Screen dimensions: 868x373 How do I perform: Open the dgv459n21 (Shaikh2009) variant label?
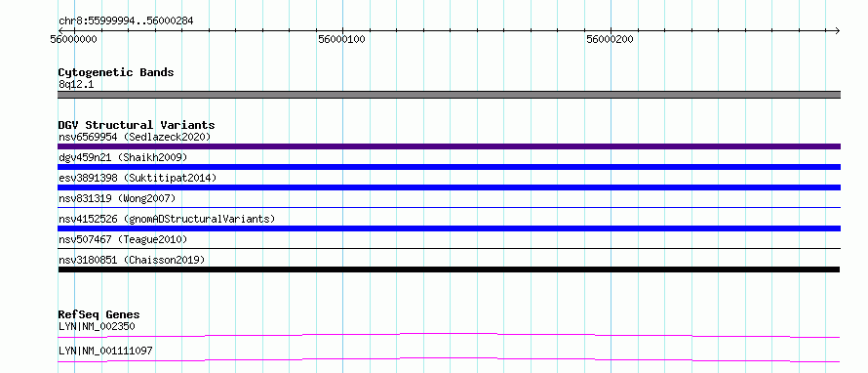123,157
